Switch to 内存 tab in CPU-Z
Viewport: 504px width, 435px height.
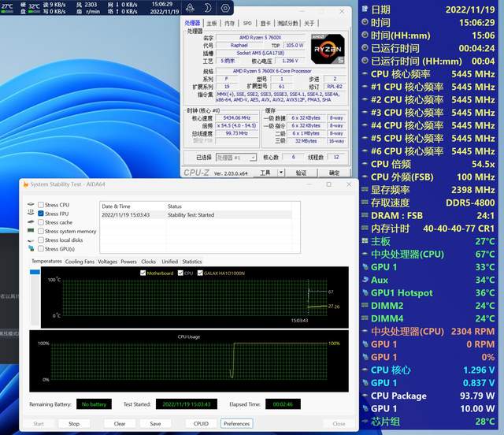[229, 23]
